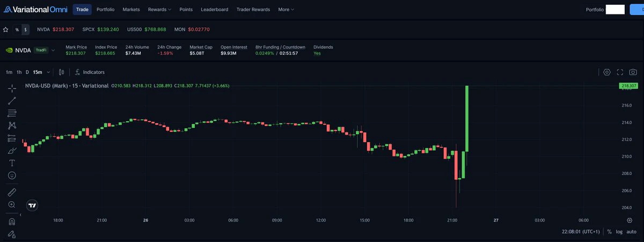Click the NVDA ticker logo icon
The height and width of the screenshot is (242, 644).
pos(9,50)
